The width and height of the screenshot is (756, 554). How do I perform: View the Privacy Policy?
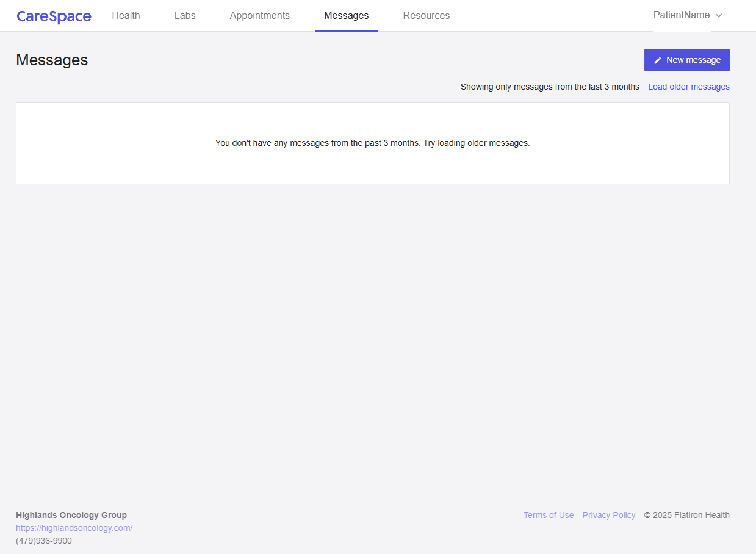coord(608,515)
